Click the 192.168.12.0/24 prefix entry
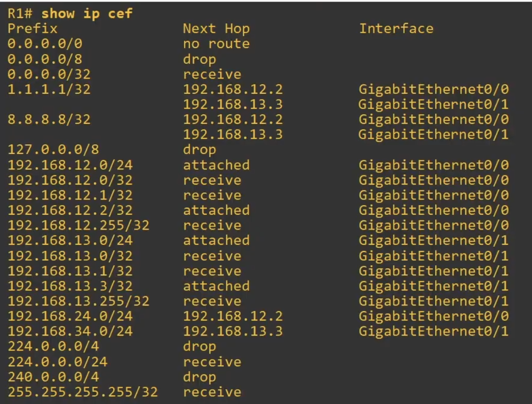The width and height of the screenshot is (532, 404). (x=70, y=165)
